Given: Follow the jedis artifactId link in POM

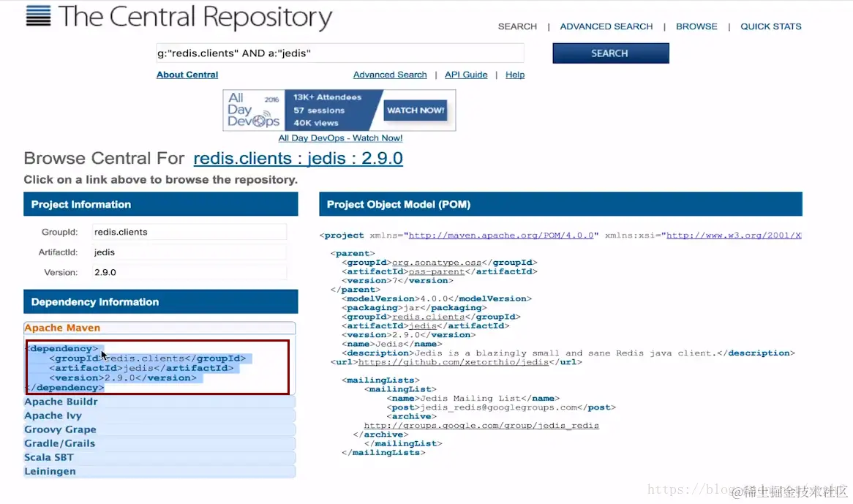Looking at the screenshot, I should [423, 326].
